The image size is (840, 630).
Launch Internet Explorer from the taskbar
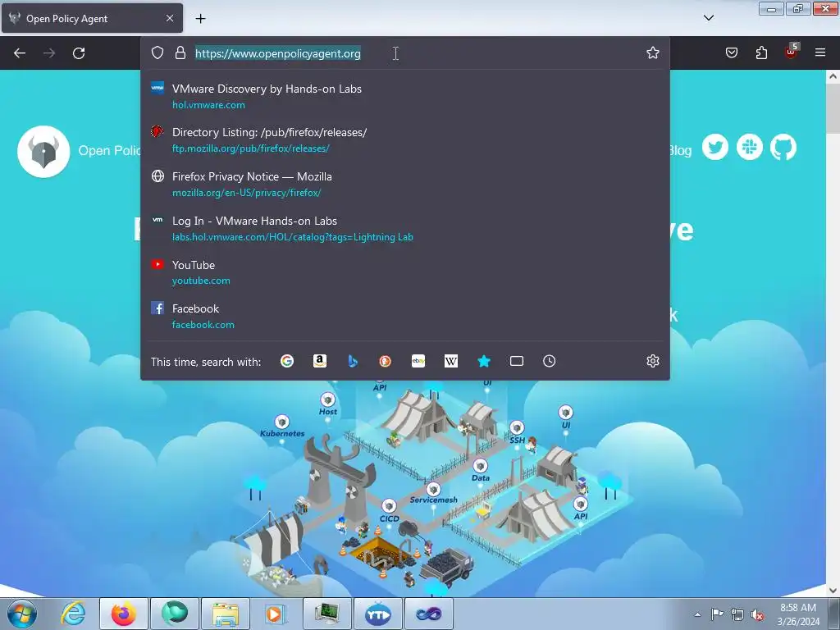73,614
